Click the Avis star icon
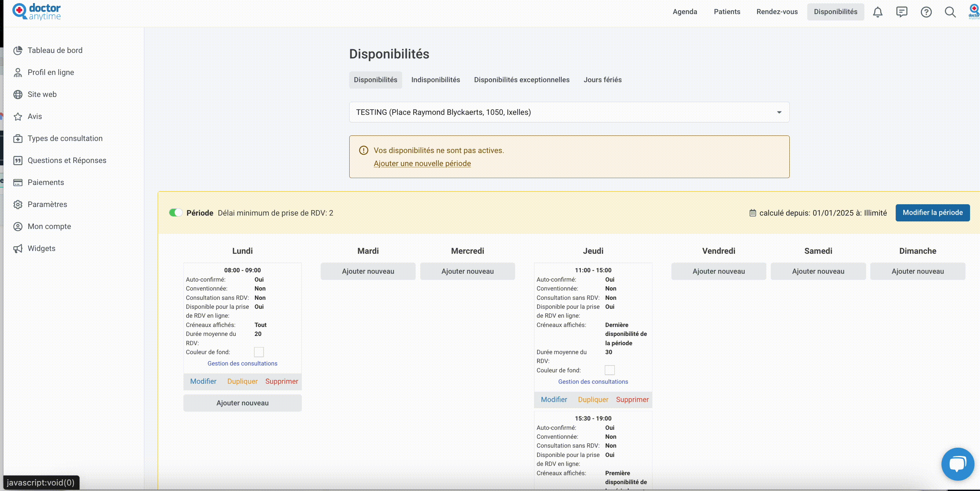The width and height of the screenshot is (980, 491). (18, 116)
